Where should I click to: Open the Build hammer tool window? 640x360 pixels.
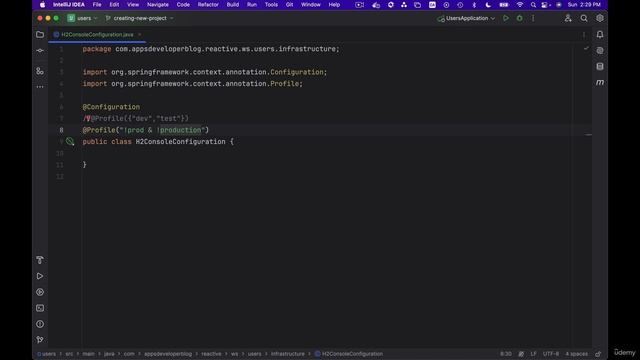point(40,260)
